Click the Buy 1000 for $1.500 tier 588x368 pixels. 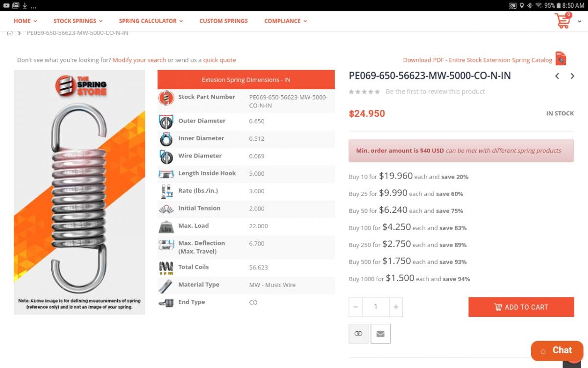click(x=409, y=278)
